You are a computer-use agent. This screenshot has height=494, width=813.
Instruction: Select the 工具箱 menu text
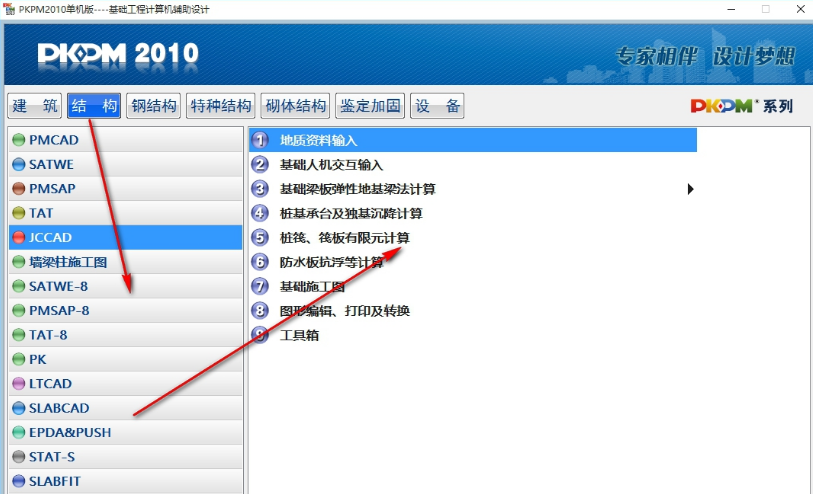coord(299,335)
